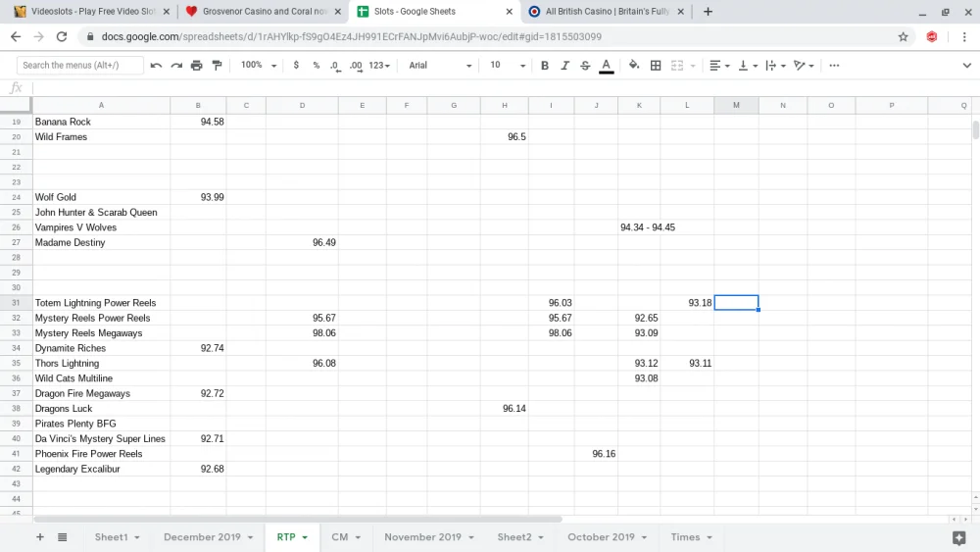Open merge cells dropdown arrow

pyautogui.click(x=693, y=66)
